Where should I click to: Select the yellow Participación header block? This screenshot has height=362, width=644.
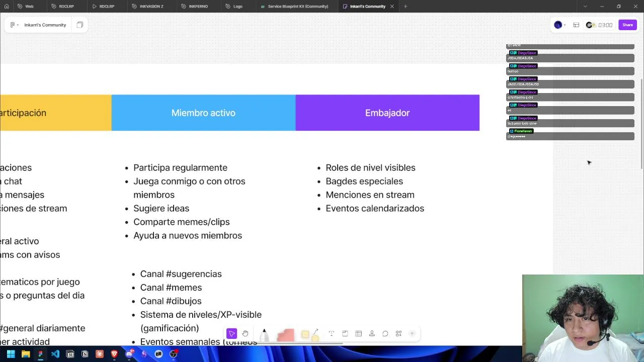(55, 113)
